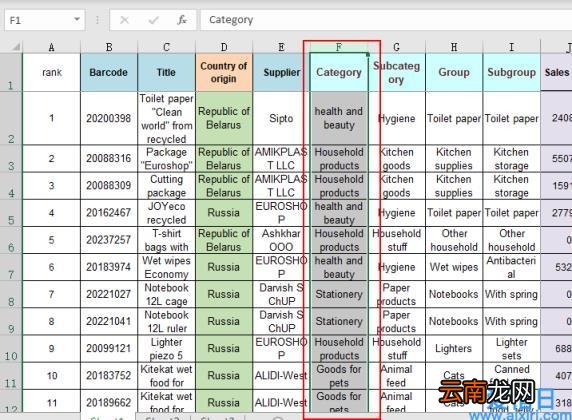Click the Subgroup header cell
Viewport: 572px width, 420px height.
[x=511, y=72]
